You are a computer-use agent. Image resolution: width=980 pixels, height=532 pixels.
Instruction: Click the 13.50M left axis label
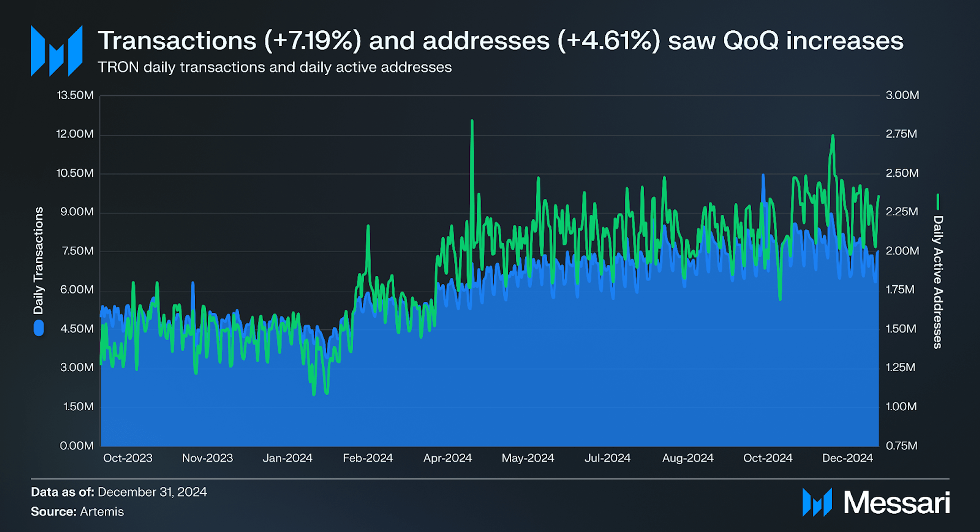pyautogui.click(x=75, y=95)
